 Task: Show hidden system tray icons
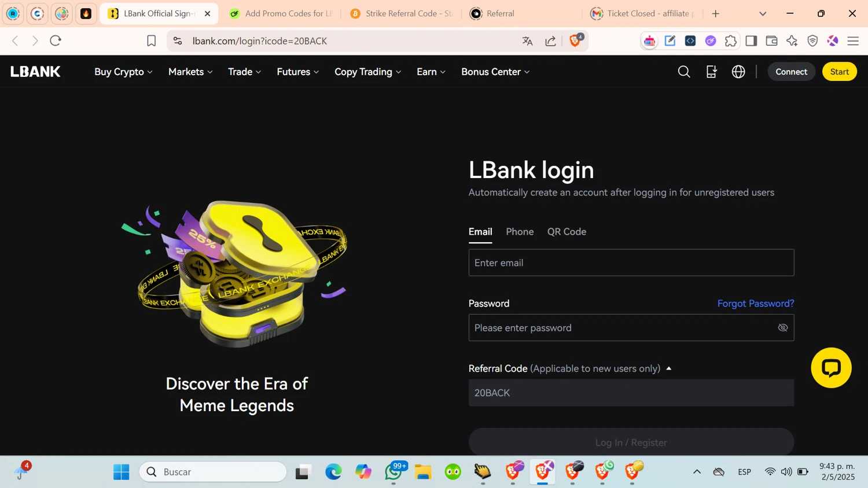[697, 472]
